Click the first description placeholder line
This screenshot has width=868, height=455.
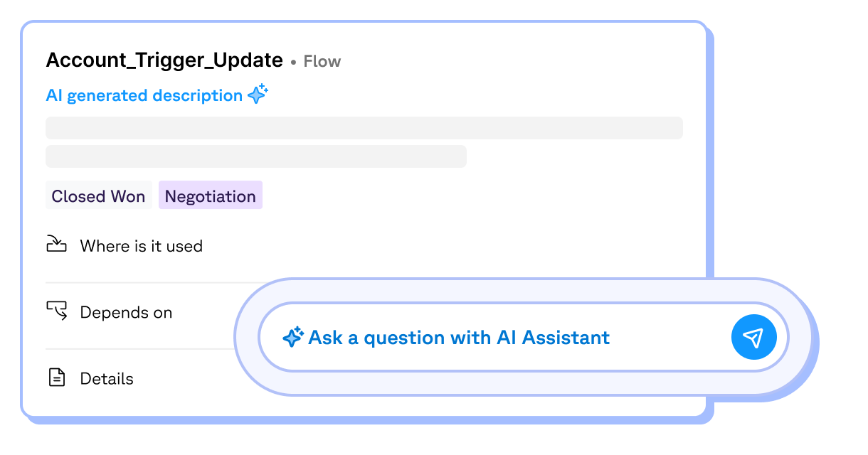pyautogui.click(x=364, y=128)
